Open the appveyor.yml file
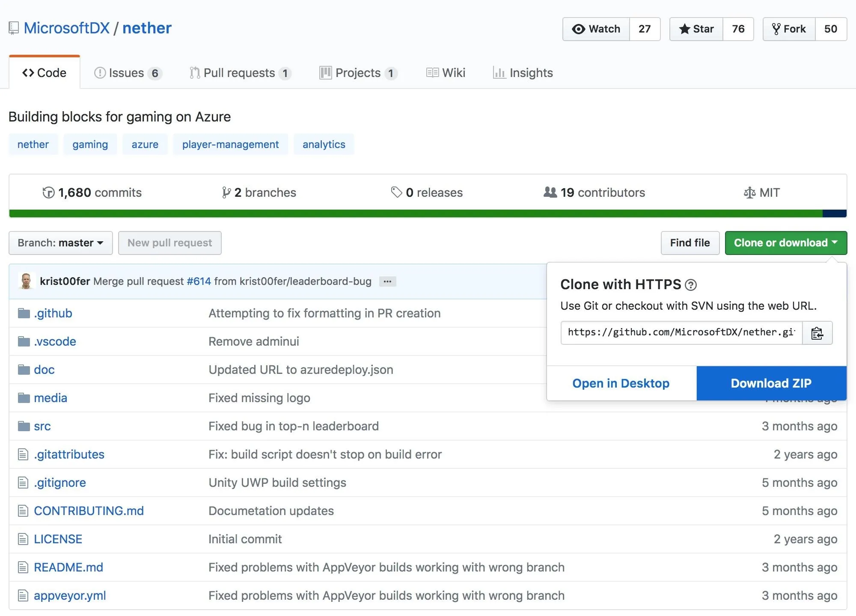Image resolution: width=856 pixels, height=616 pixels. 70,595
